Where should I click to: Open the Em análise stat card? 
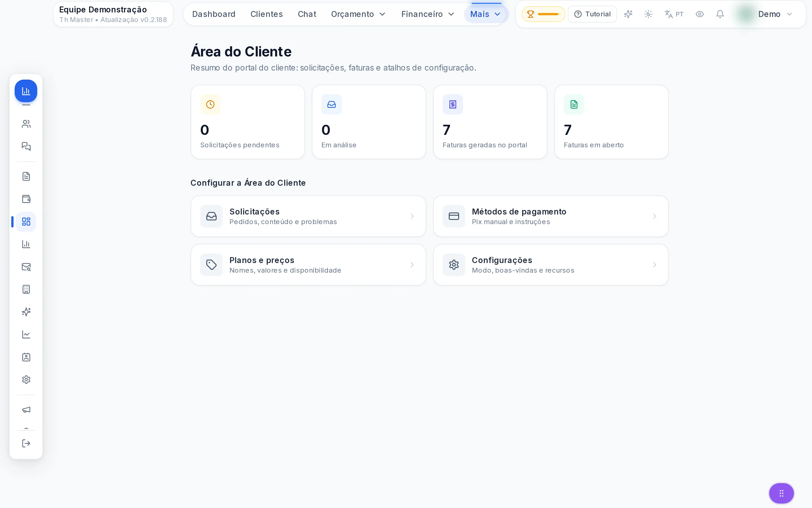[x=369, y=122]
